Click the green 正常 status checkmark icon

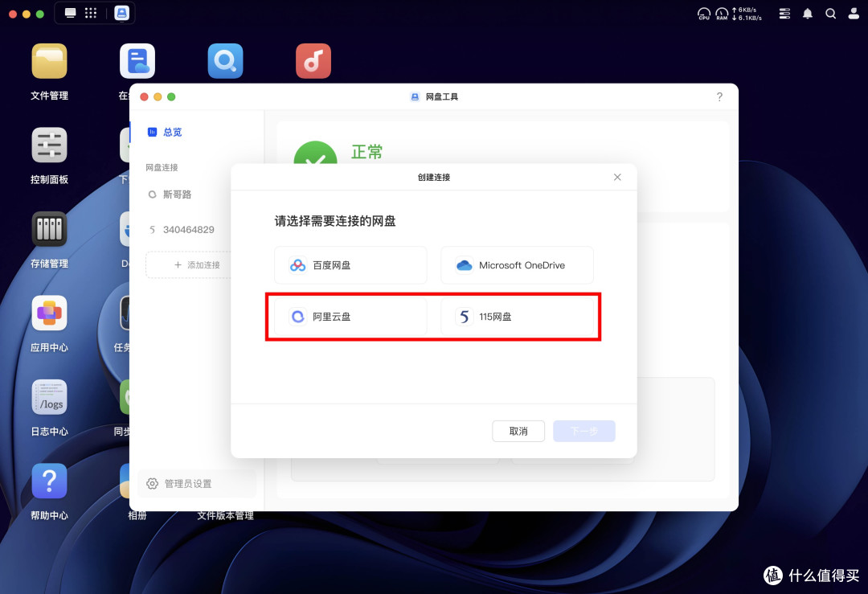click(315, 153)
